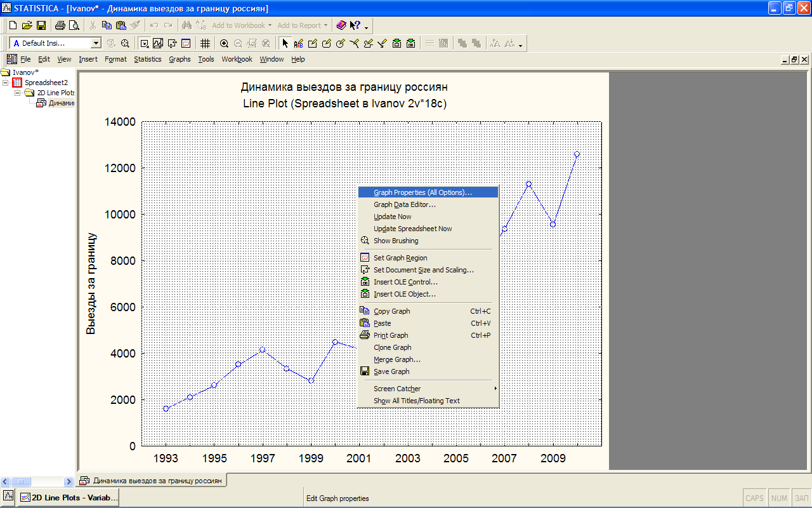Click the Zoom In magnifier icon
The height and width of the screenshot is (508, 812).
pyautogui.click(x=224, y=44)
